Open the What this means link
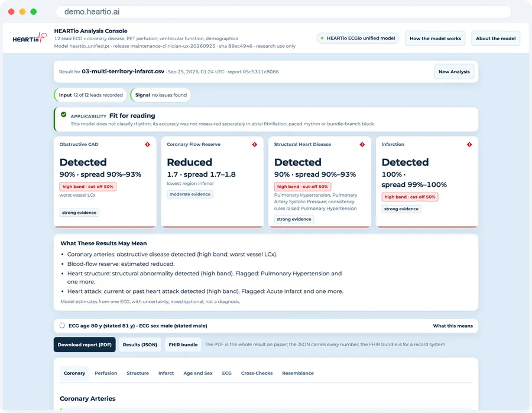The width and height of the screenshot is (532, 413). click(x=453, y=326)
